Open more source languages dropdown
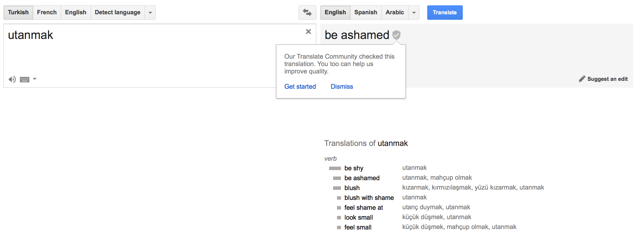Image resolution: width=644 pixels, height=246 pixels. coord(150,13)
